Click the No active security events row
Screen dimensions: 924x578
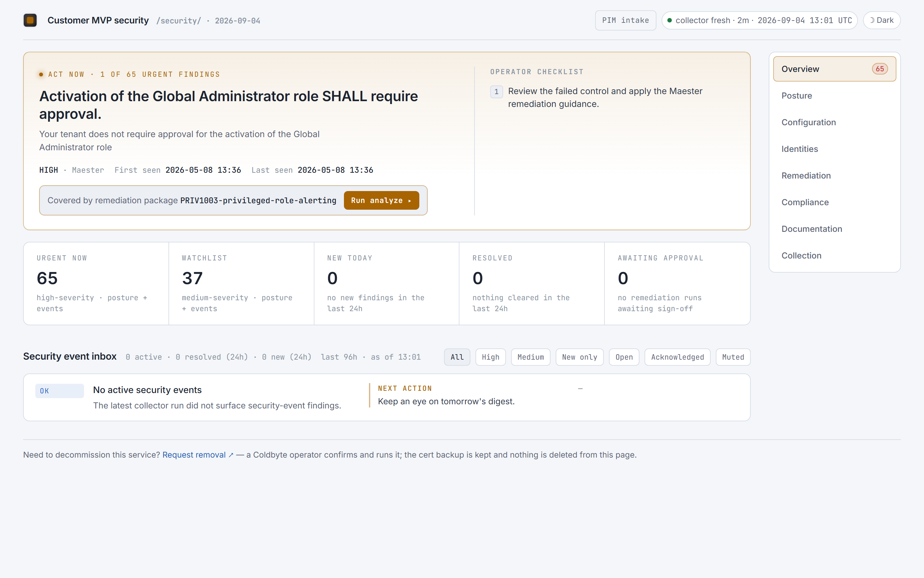387,398
